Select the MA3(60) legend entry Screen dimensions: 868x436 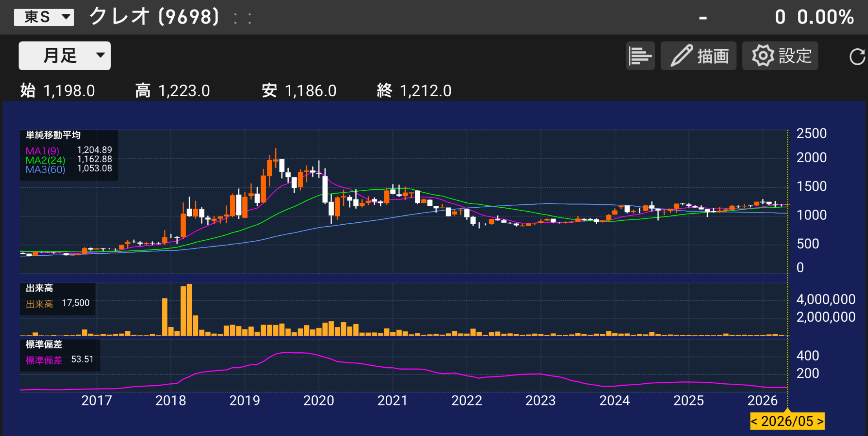coord(45,169)
